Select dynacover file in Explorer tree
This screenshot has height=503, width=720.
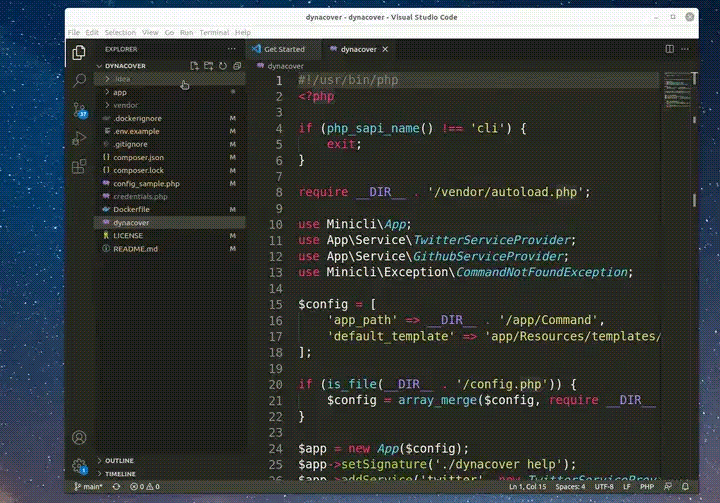(x=170, y=223)
